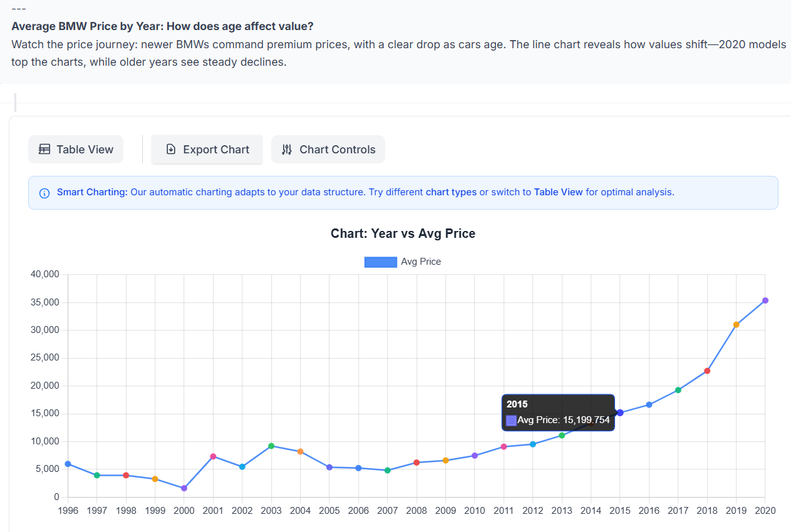Click the Table View grid icon
The image size is (791, 532).
coord(44,150)
